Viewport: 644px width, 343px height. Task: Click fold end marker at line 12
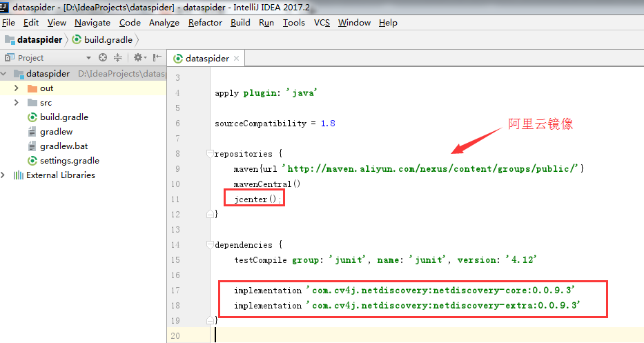click(x=210, y=214)
